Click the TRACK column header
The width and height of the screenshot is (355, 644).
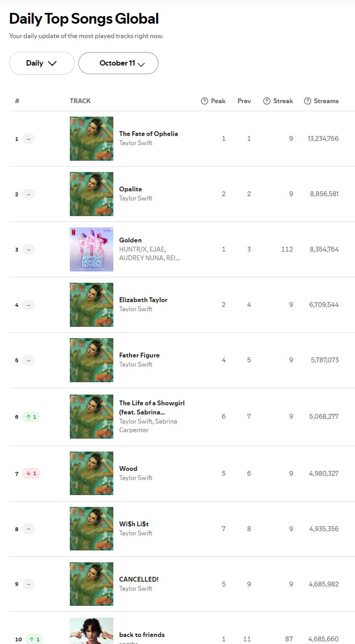click(x=80, y=101)
